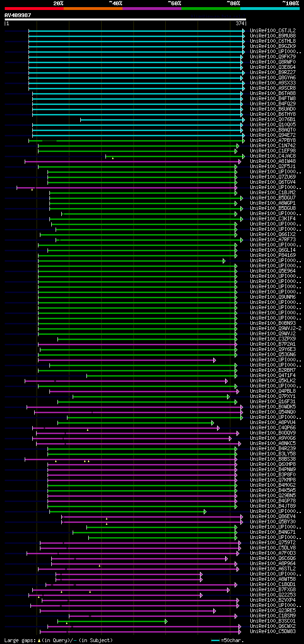
Task: Click the UniRef100_Q759T2 label
Action: point(273,542)
